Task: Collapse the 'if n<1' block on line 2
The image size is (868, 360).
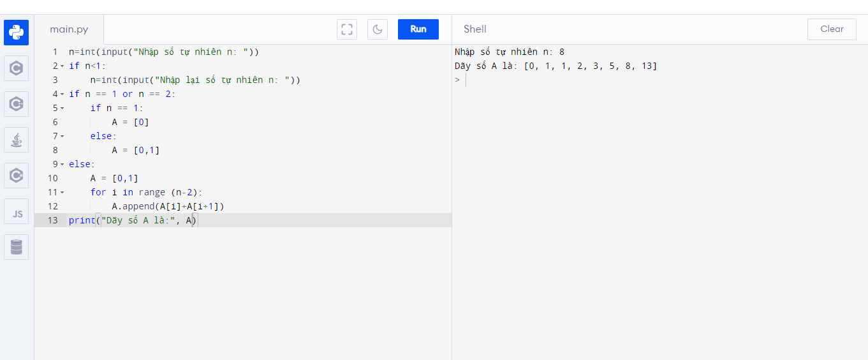Action: click(x=63, y=66)
